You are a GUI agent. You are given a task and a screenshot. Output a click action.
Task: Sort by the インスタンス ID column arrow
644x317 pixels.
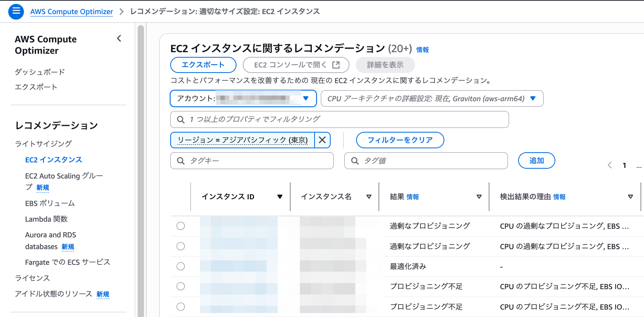click(x=280, y=197)
